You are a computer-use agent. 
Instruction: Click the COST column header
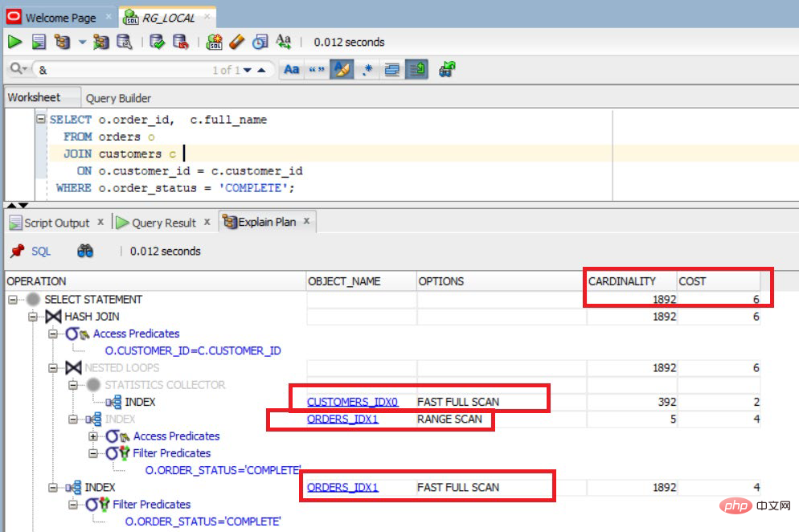point(692,281)
